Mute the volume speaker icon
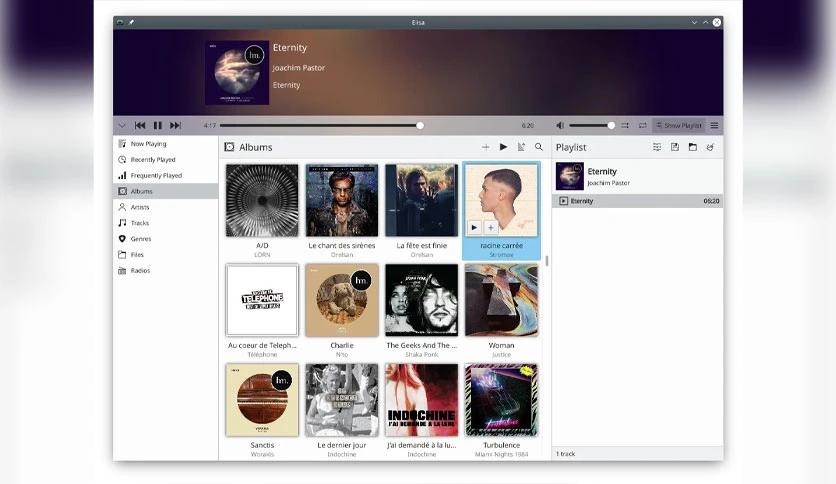 pyautogui.click(x=560, y=125)
